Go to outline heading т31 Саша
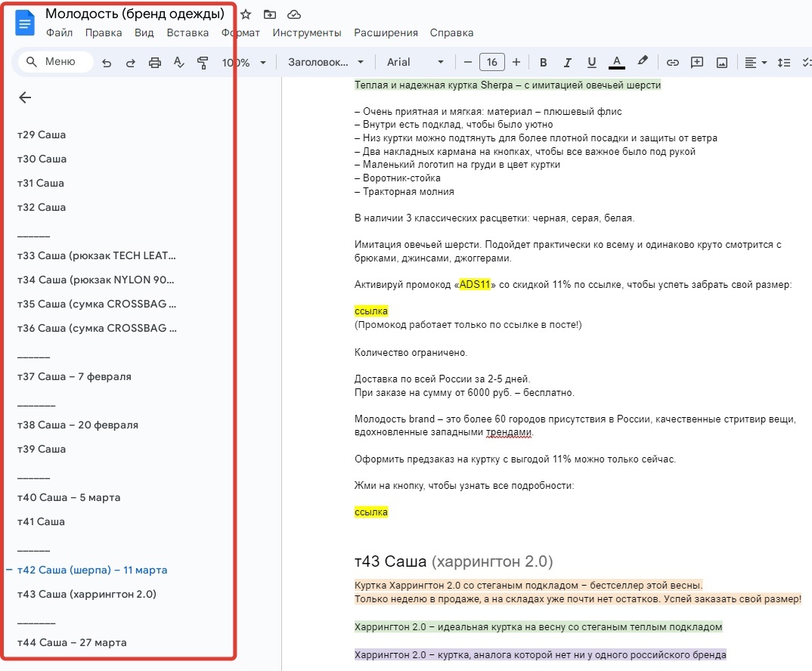The image size is (812, 671). [41, 184]
